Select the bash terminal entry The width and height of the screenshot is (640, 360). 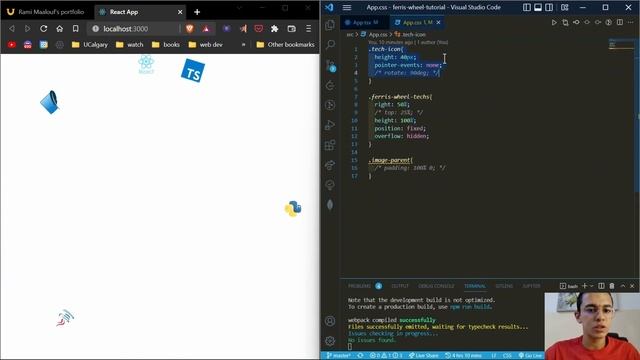(569, 286)
